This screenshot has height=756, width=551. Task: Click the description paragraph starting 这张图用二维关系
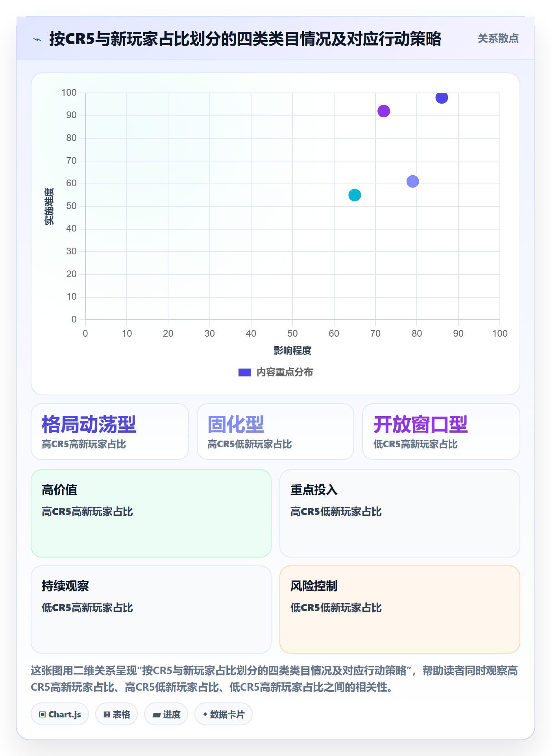point(274,679)
